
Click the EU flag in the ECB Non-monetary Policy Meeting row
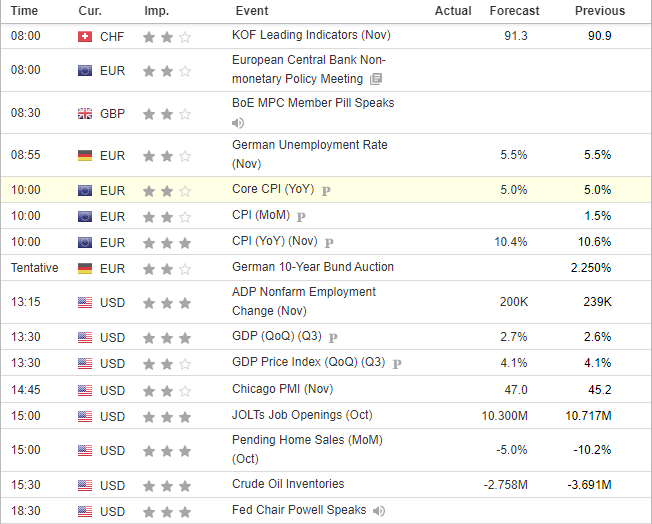[85, 71]
